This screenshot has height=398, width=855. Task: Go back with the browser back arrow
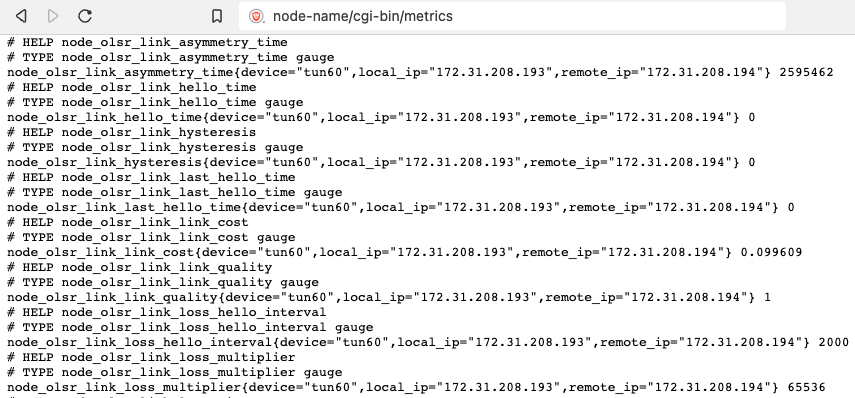21,16
